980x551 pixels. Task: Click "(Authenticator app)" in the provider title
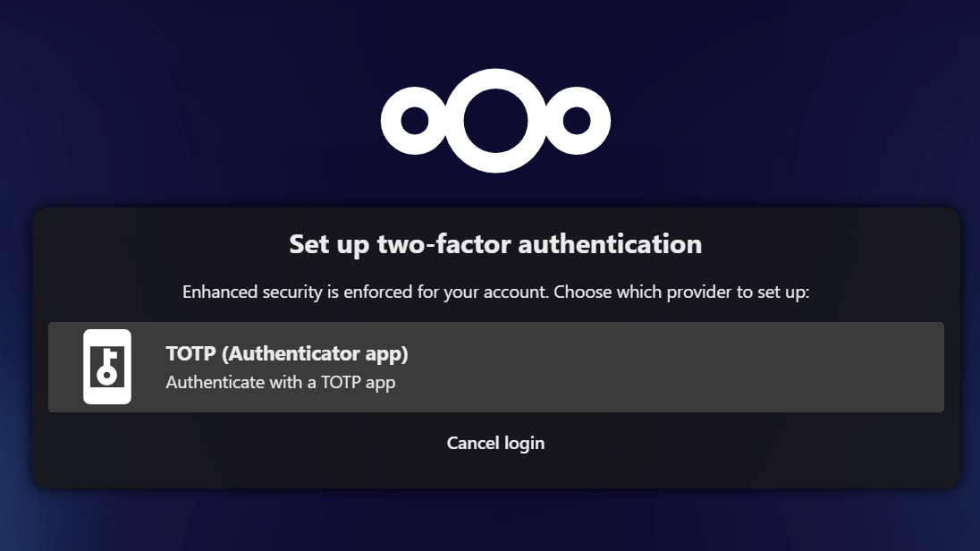(315, 353)
